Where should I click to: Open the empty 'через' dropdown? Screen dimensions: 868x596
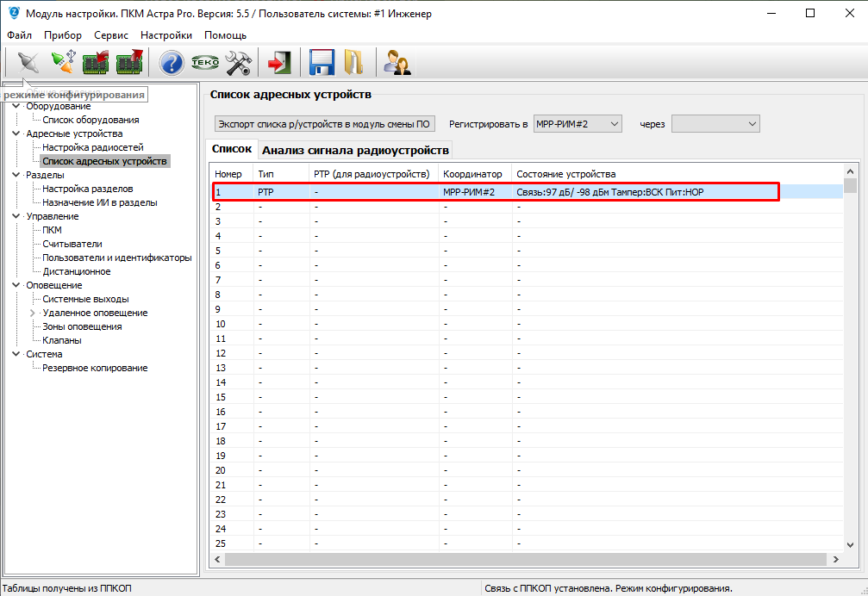pos(715,124)
